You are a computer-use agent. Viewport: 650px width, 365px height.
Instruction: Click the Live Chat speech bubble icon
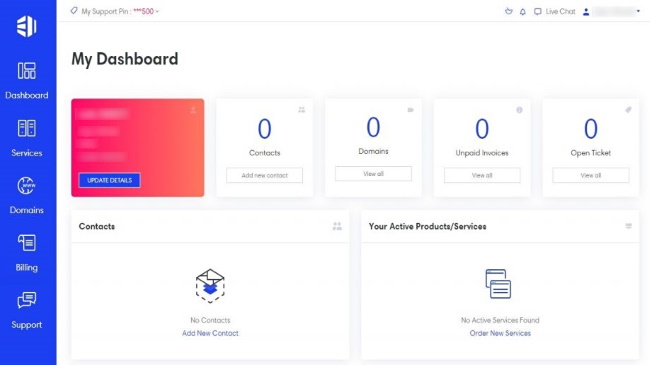tap(538, 12)
